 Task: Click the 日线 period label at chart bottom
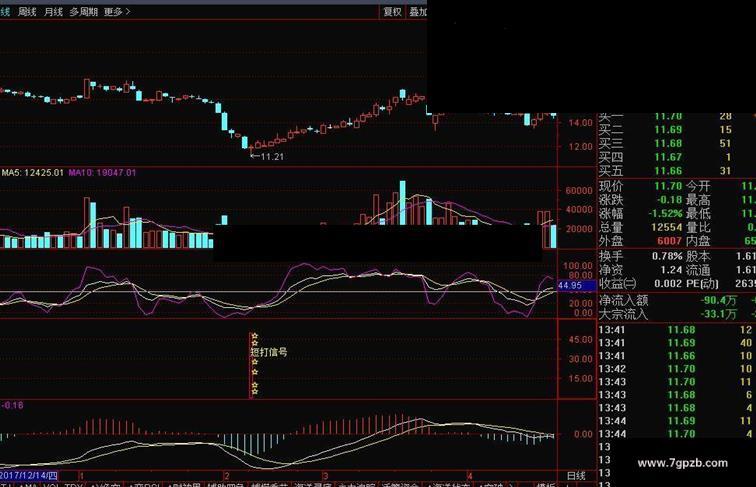click(576, 476)
